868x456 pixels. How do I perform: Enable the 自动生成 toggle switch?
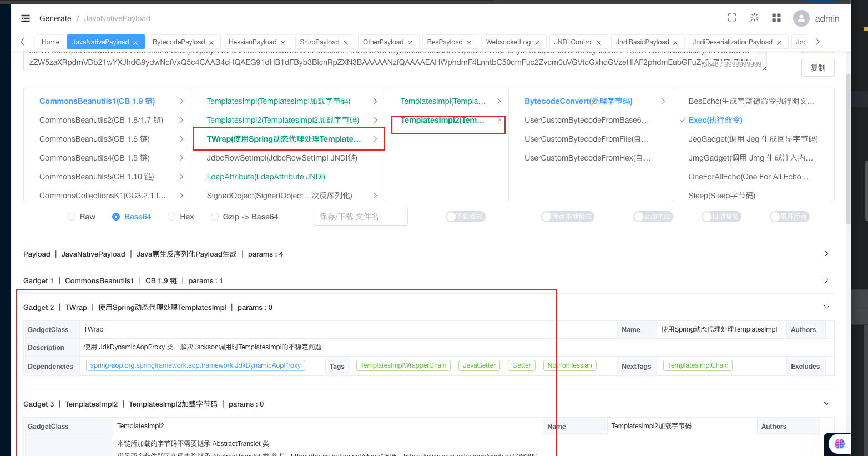click(x=653, y=217)
